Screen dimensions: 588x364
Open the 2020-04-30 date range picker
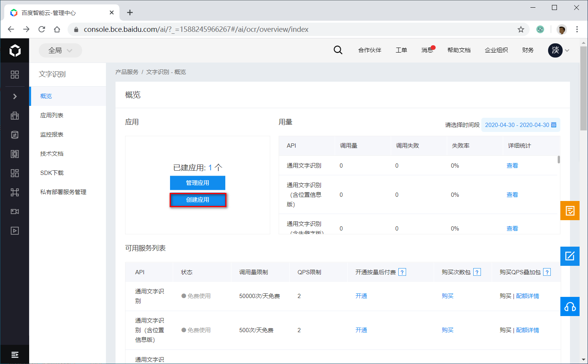[x=520, y=125]
